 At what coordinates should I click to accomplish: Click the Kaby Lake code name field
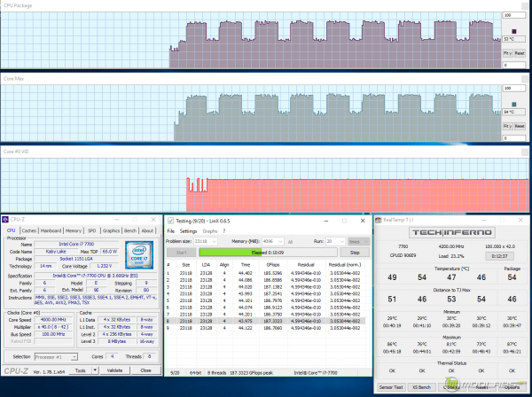click(56, 252)
